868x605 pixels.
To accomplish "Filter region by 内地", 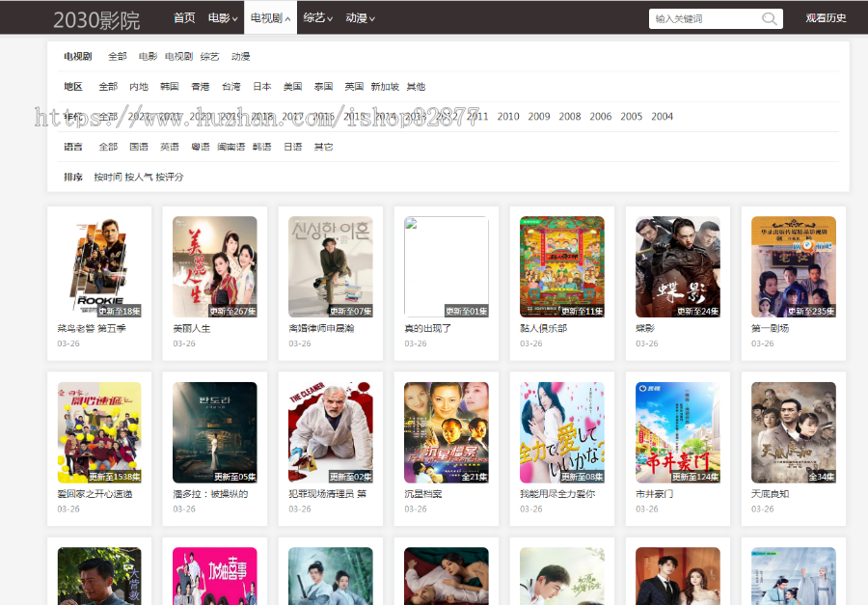I will coord(139,87).
